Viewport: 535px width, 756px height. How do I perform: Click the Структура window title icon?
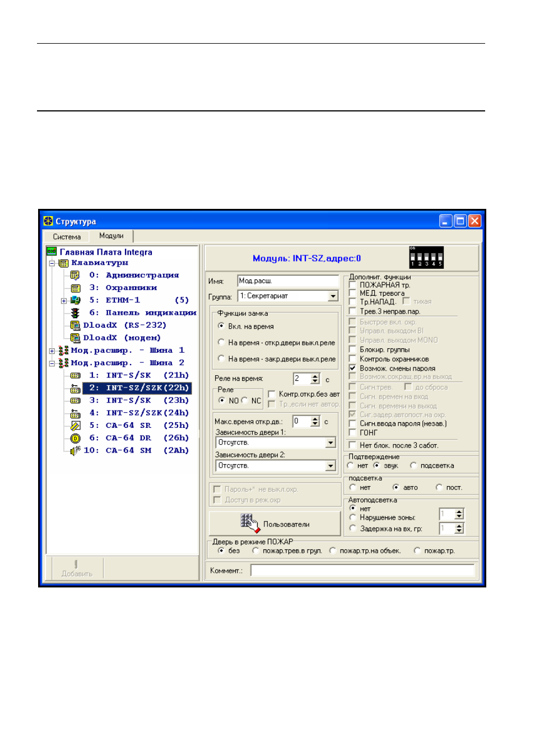pyautogui.click(x=48, y=221)
